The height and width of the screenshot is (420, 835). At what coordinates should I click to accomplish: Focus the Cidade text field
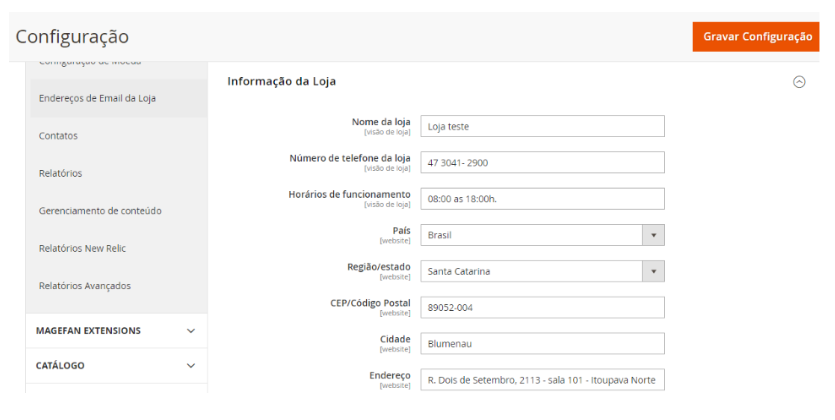[542, 343]
